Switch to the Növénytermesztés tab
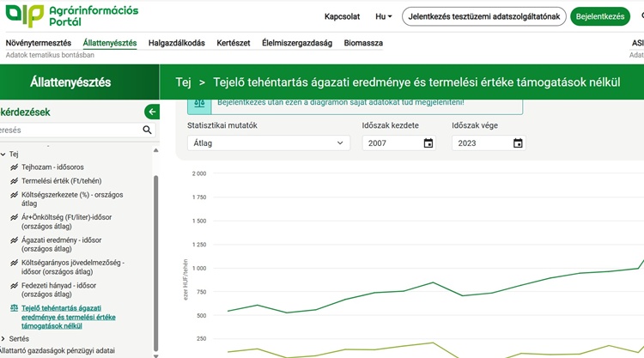Screen dimensions: 644x358 point(38,43)
